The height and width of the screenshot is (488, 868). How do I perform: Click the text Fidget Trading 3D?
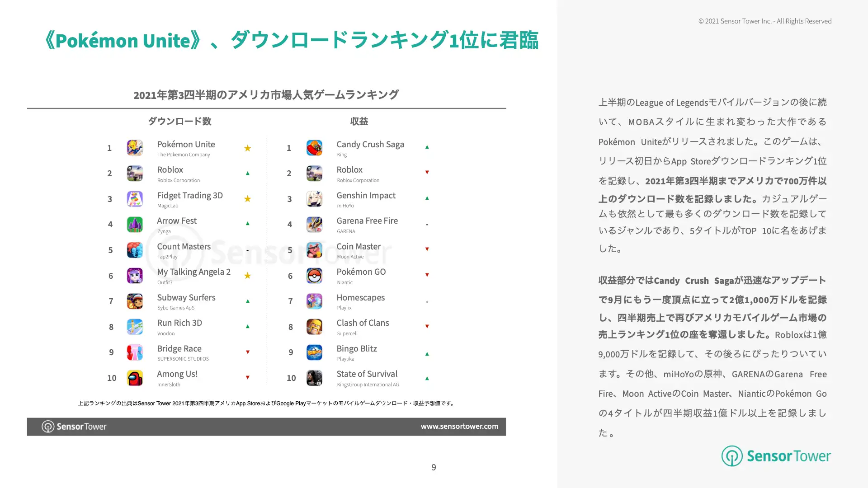click(x=190, y=195)
